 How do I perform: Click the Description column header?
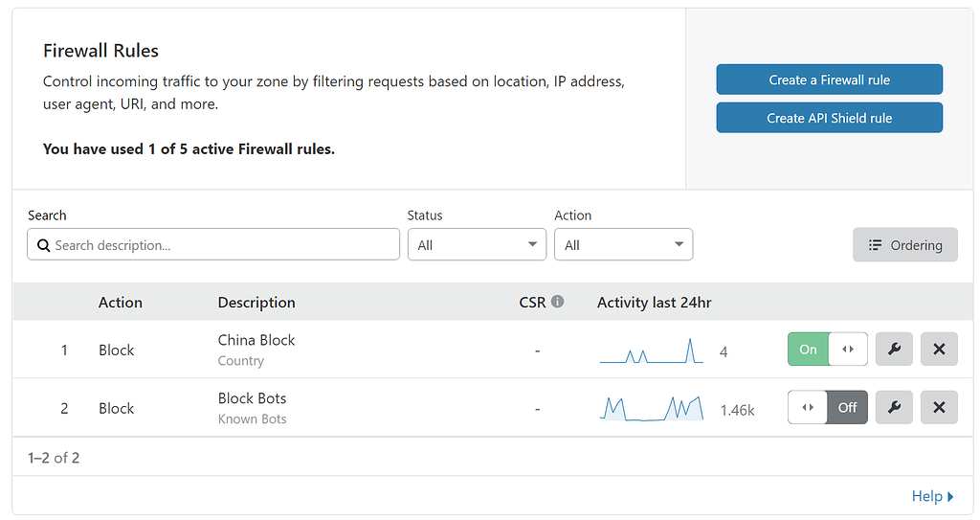coord(256,303)
